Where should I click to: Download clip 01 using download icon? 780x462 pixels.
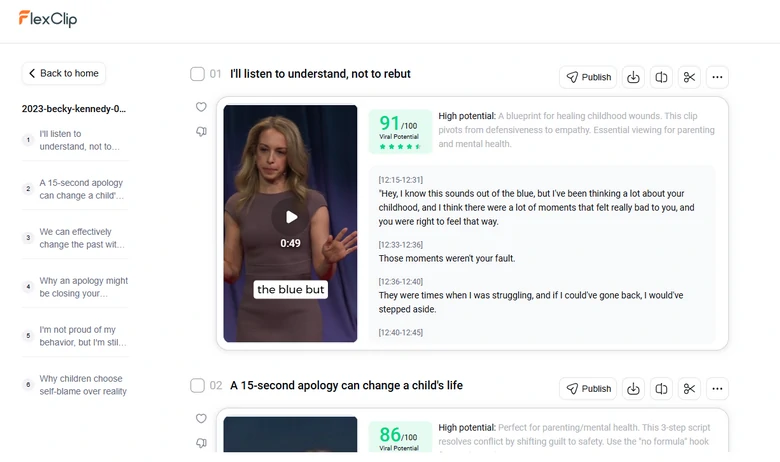[633, 77]
